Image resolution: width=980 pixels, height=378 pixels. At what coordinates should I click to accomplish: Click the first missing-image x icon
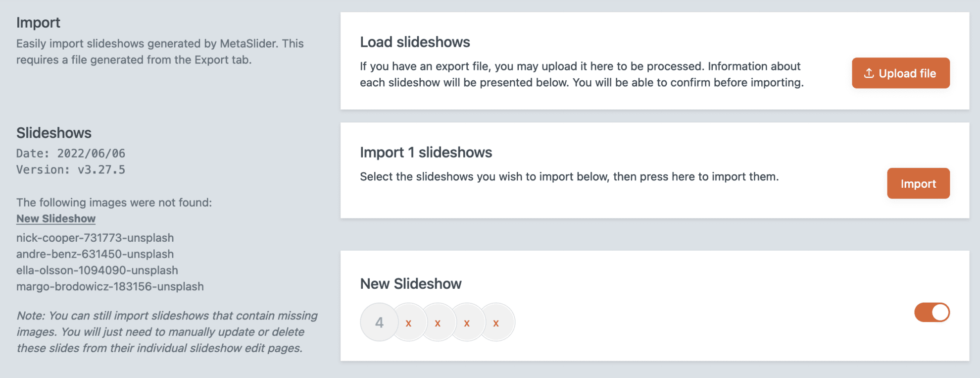(409, 322)
